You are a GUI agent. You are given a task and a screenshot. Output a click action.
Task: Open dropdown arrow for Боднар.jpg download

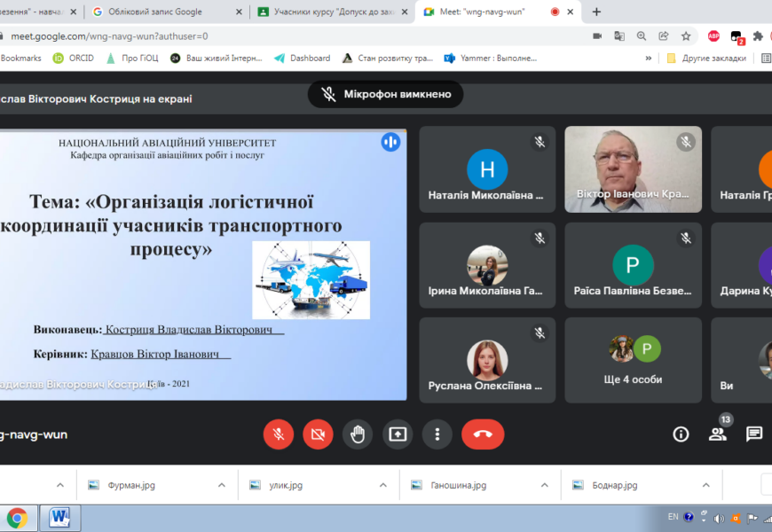[x=705, y=485]
